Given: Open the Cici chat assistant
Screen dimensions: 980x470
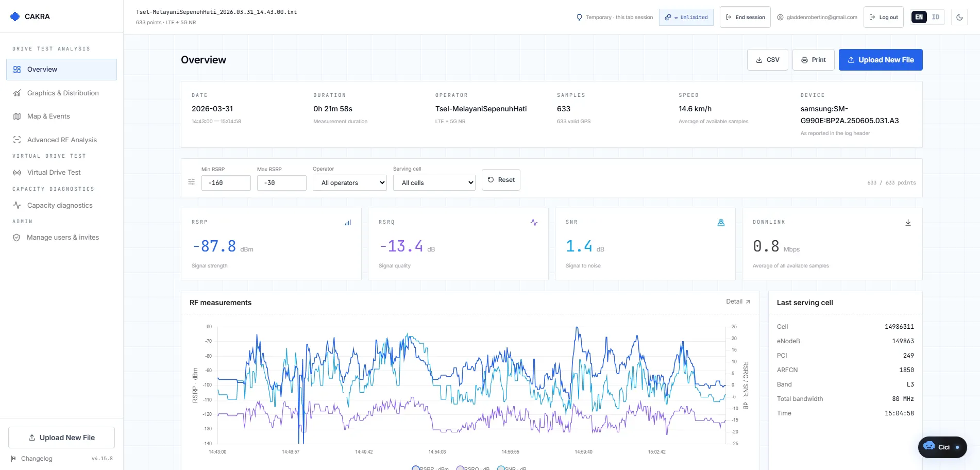Looking at the screenshot, I should click(x=942, y=447).
